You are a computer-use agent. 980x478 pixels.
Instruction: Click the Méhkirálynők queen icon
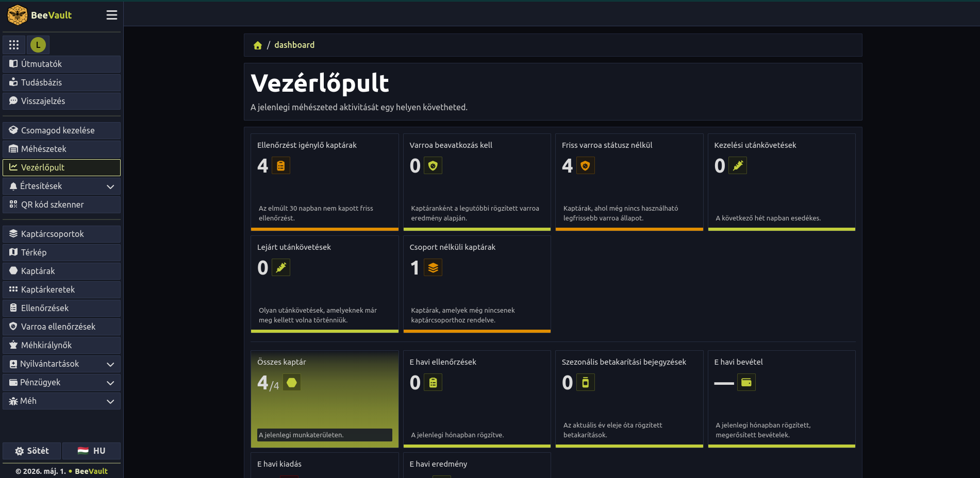tap(13, 345)
